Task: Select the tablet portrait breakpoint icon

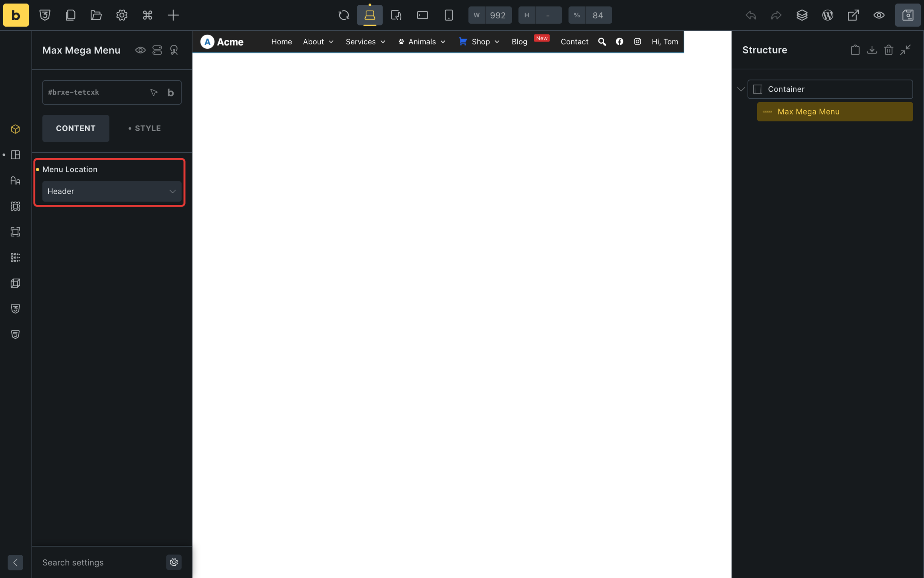Action: click(396, 15)
